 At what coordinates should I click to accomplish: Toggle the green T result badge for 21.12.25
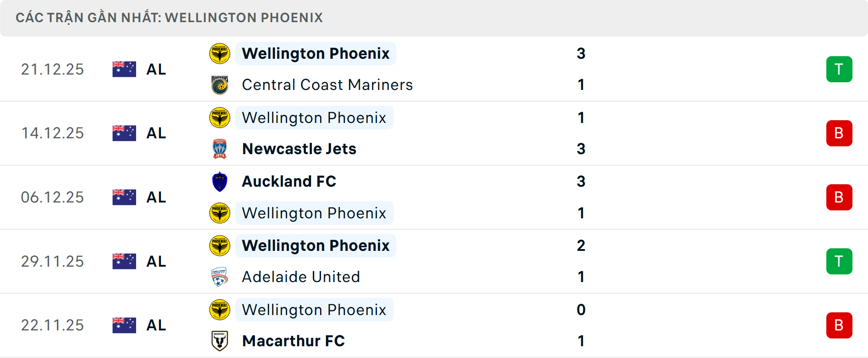click(840, 69)
